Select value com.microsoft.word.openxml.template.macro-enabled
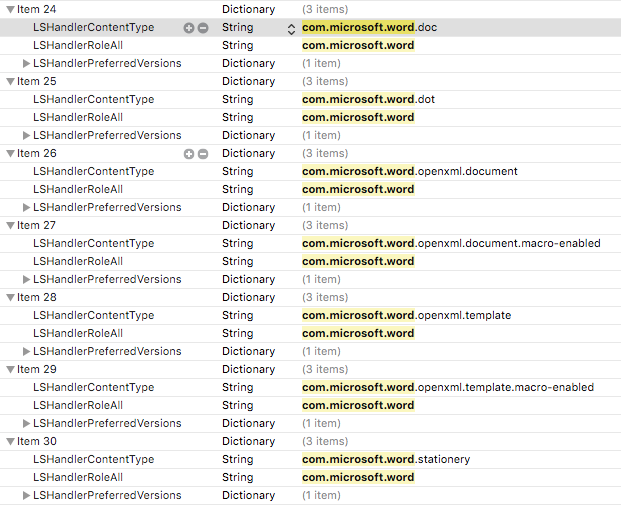Viewport: 621px width, 508px height. 448,387
